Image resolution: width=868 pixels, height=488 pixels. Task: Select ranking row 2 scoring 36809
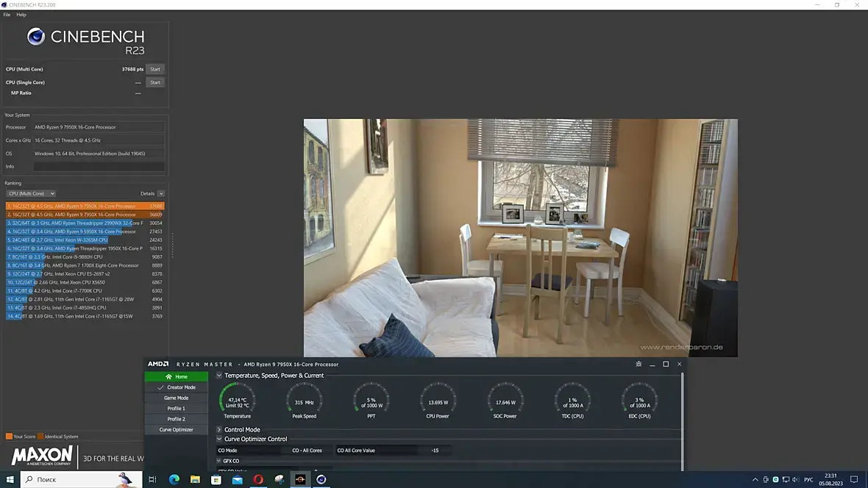[85, 215]
